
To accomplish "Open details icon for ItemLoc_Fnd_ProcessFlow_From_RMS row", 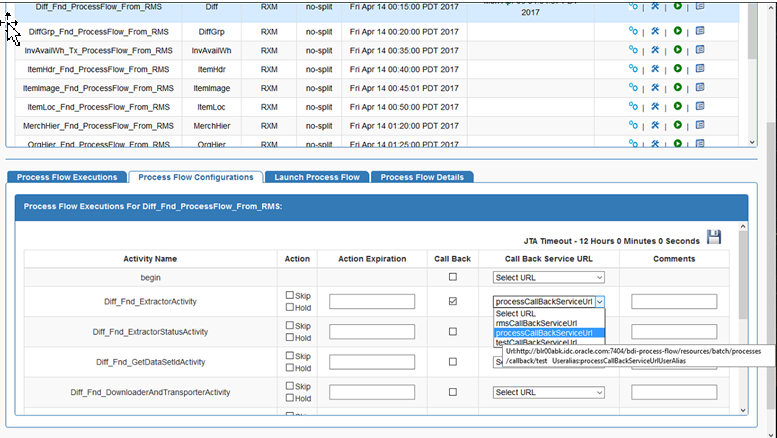I will 700,106.
